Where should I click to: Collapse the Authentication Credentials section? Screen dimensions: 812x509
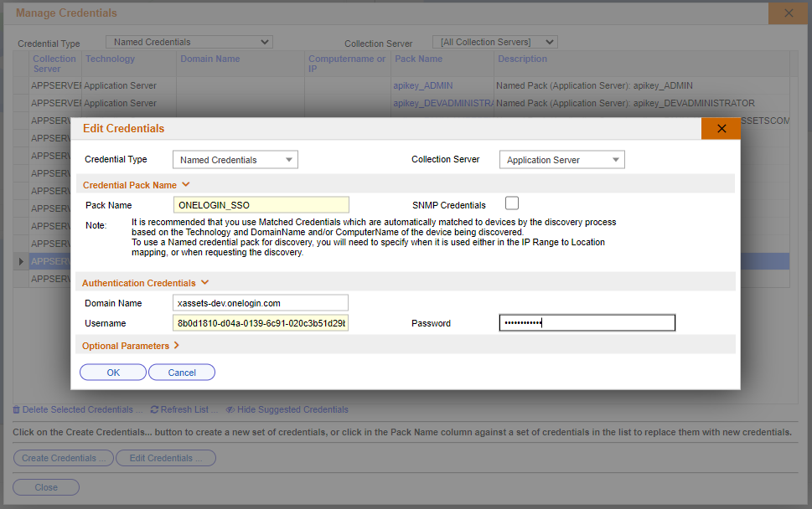pyautogui.click(x=204, y=282)
